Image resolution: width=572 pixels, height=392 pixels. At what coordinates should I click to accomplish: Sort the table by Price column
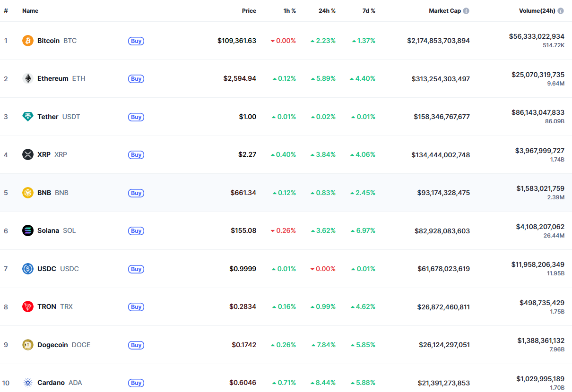pyautogui.click(x=249, y=11)
